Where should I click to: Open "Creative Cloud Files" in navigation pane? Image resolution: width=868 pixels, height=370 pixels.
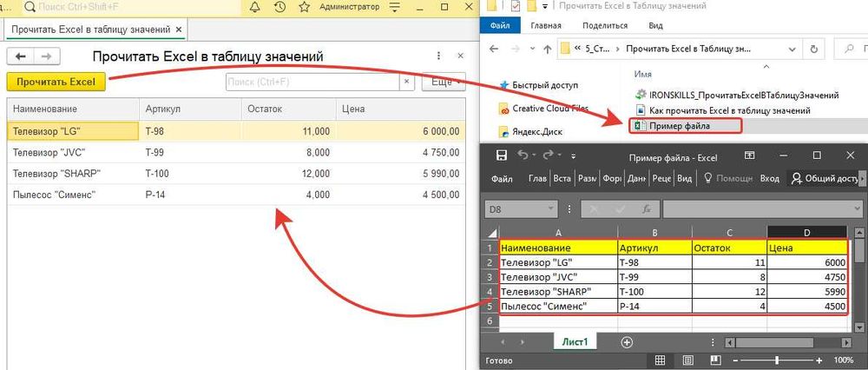543,109
